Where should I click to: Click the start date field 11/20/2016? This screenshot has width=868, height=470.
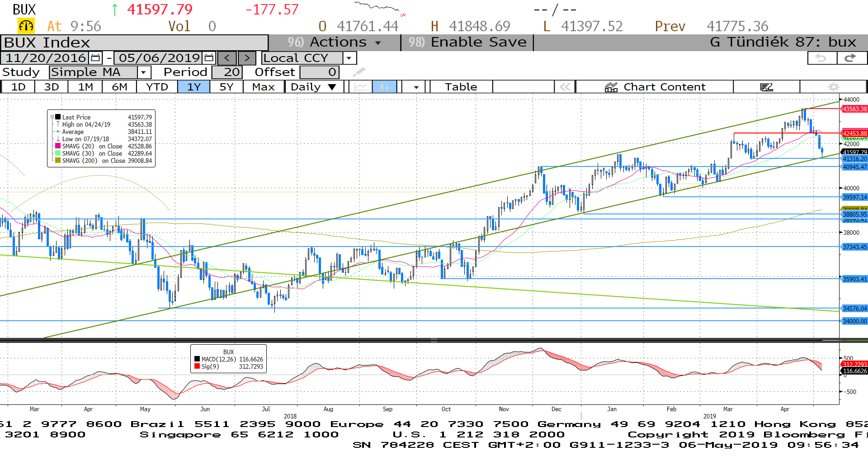[46, 58]
